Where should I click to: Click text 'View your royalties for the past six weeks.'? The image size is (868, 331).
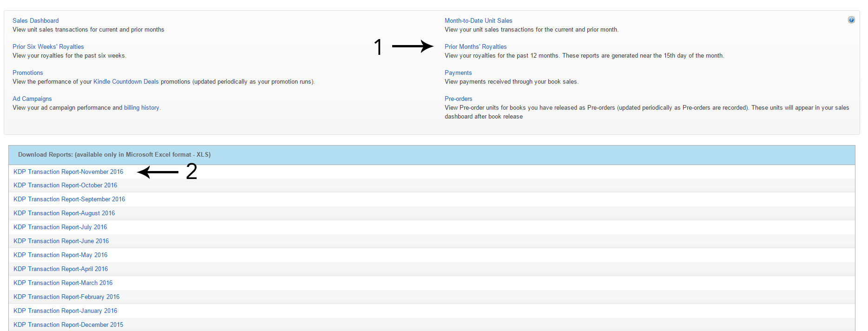[x=69, y=55]
